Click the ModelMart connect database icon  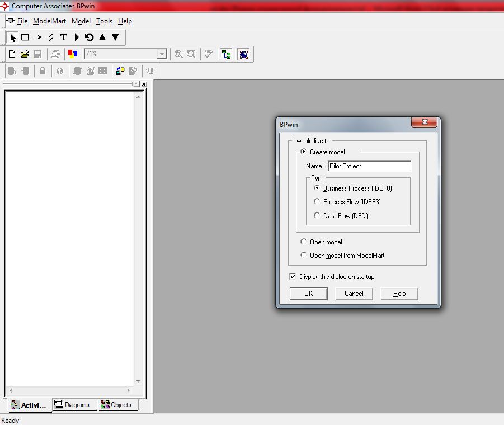(12, 70)
